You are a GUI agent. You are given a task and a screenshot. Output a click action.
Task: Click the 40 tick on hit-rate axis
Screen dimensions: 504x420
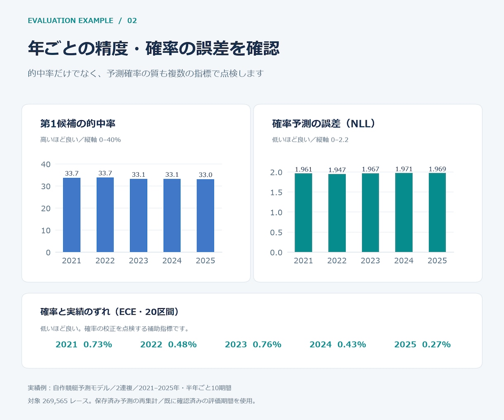(46, 164)
